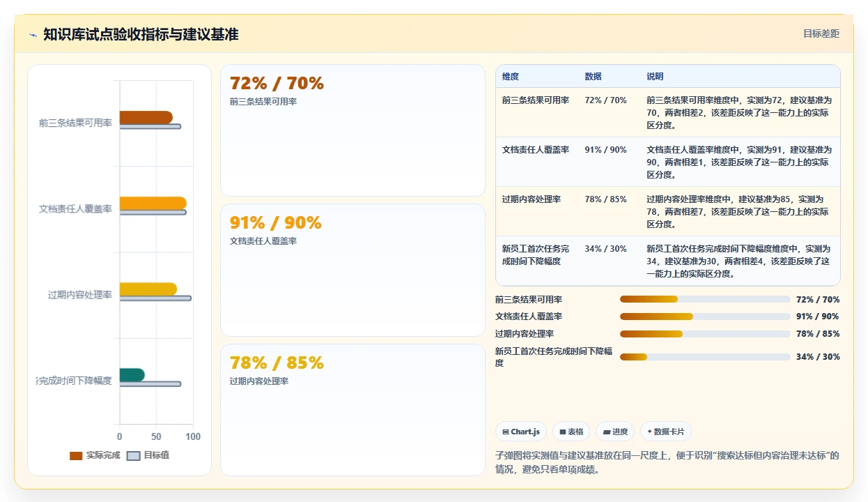868x502 pixels.
Task: Click the 34% / 30% progress value text
Action: coord(818,357)
